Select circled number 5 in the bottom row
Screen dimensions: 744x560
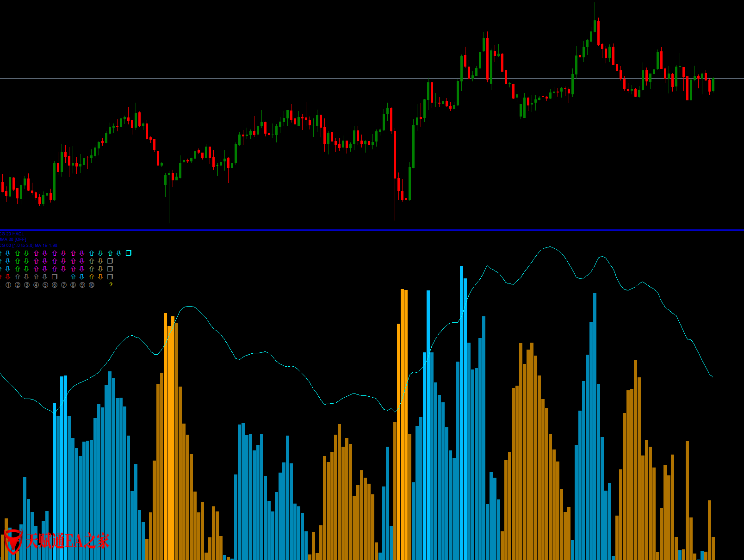tap(45, 285)
